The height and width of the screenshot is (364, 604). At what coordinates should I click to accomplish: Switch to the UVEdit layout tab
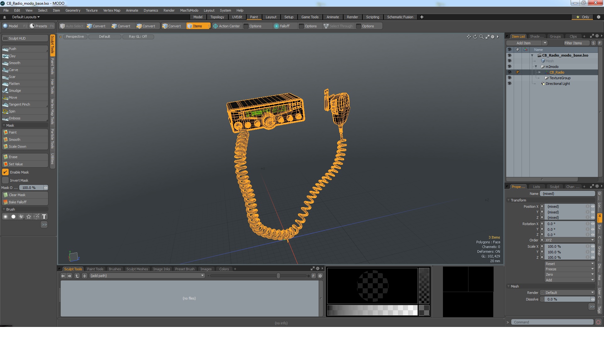click(x=237, y=17)
